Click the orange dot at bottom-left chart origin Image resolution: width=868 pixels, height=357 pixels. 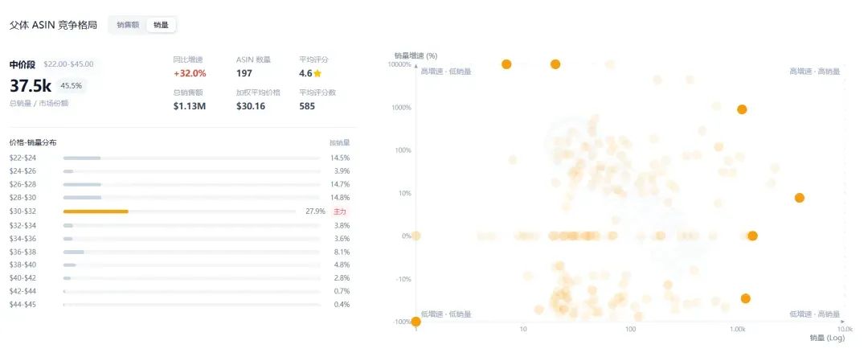coord(416,322)
